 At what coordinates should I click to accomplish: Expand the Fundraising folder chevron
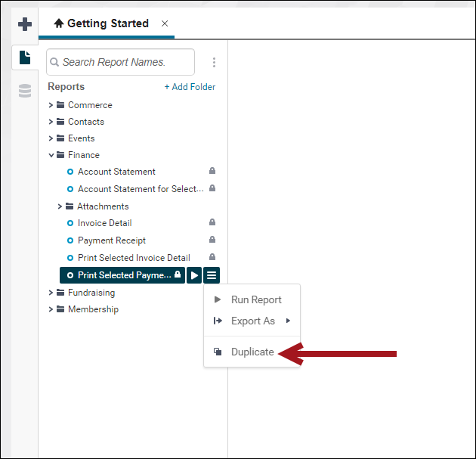(x=51, y=293)
